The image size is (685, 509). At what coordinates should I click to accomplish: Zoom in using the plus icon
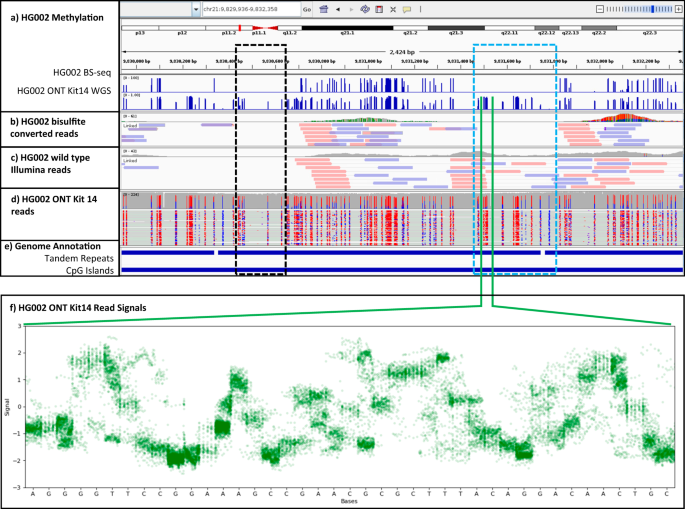pos(676,8)
